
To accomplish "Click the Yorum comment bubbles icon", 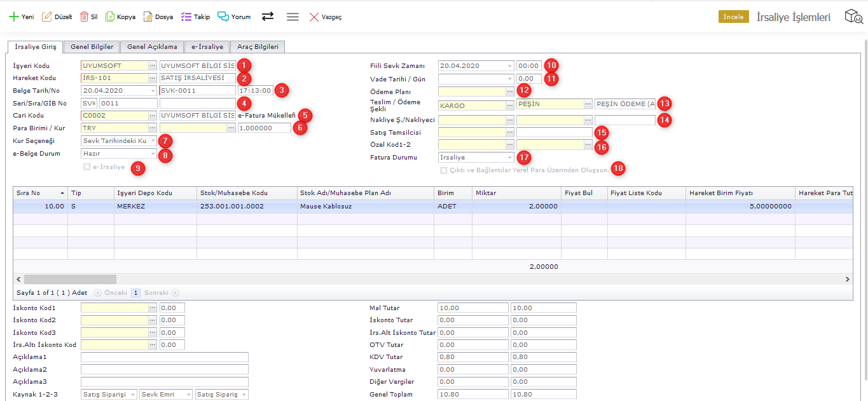I will [223, 17].
